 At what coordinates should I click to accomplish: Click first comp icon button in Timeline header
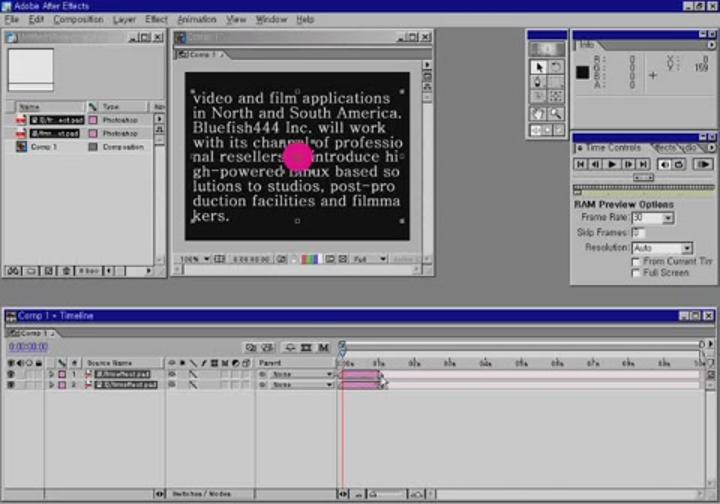click(251, 347)
